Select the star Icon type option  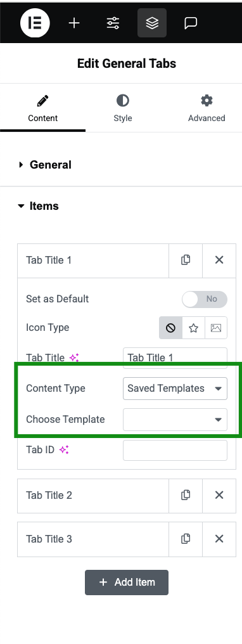(193, 328)
